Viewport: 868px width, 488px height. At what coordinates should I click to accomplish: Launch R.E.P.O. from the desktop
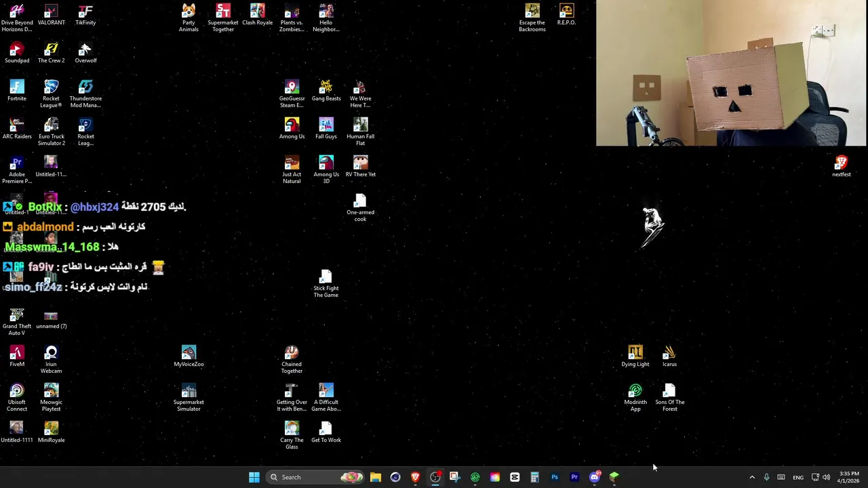tap(566, 15)
